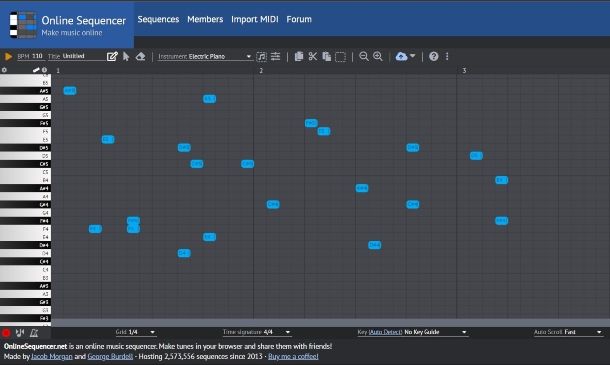The image size is (610, 365).
Task: Select the A5 note block in the grid
Action: coord(209,99)
